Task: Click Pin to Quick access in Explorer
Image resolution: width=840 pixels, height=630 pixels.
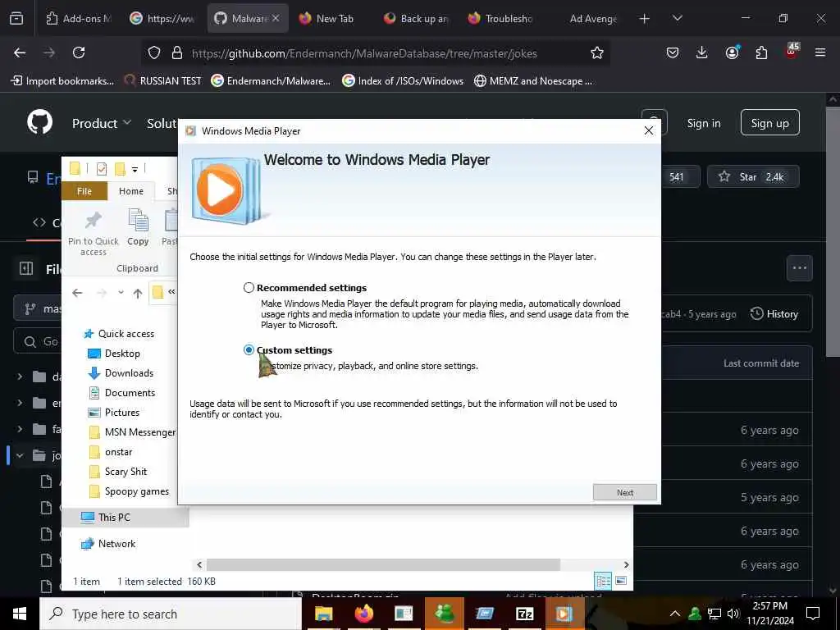Action: [94, 234]
